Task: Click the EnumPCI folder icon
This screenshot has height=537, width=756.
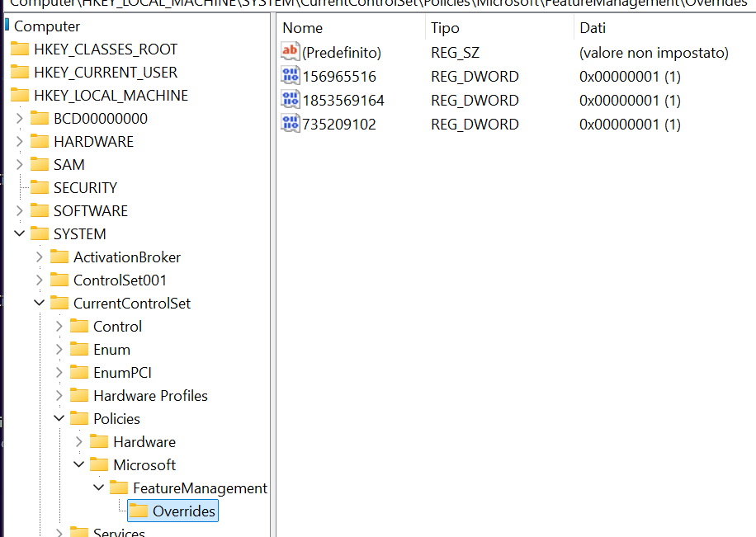Action: coord(79,373)
